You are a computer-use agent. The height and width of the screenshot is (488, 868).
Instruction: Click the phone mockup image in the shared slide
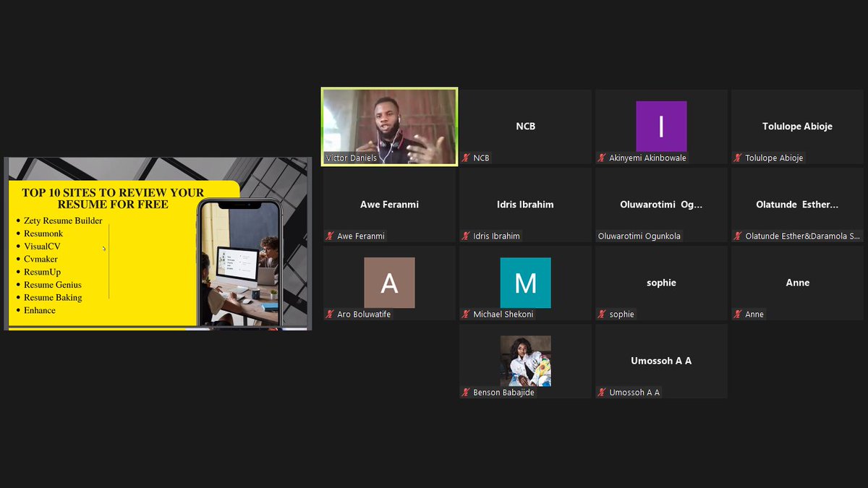click(239, 263)
